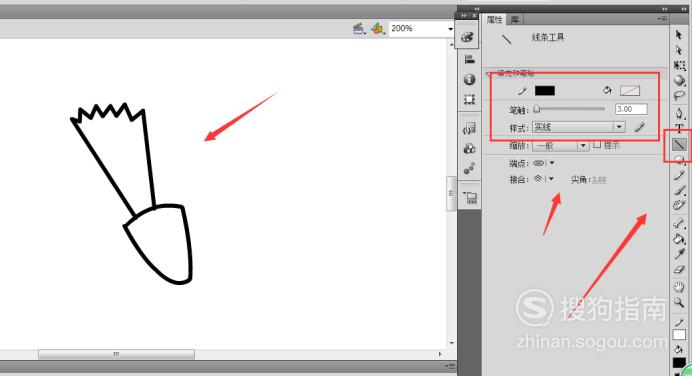The image size is (692, 376).
Task: Open the 样式 stroke style dropdown
Action: [579, 128]
